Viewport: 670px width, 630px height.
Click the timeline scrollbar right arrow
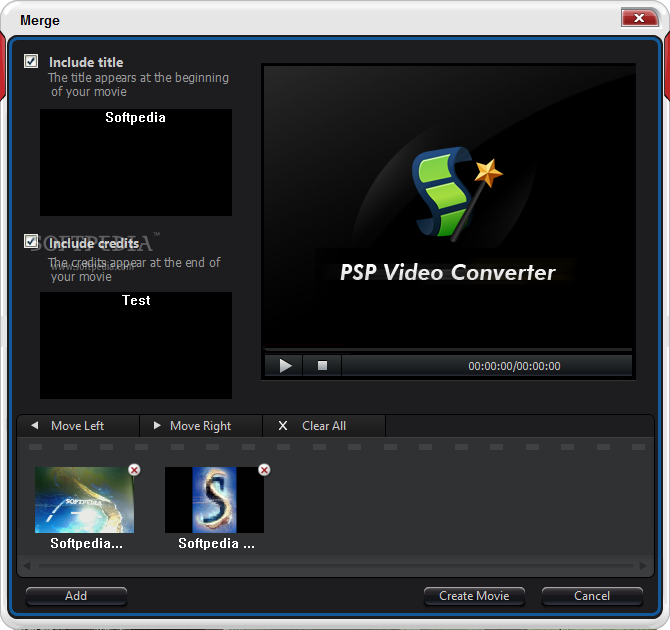[x=643, y=566]
